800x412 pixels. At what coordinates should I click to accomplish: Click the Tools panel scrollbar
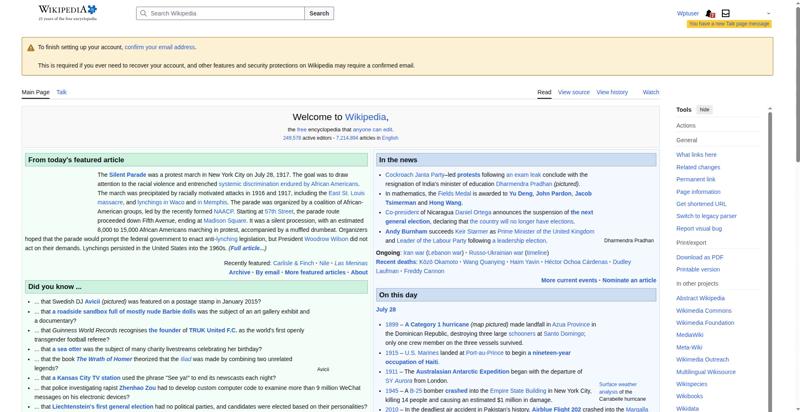point(770,259)
